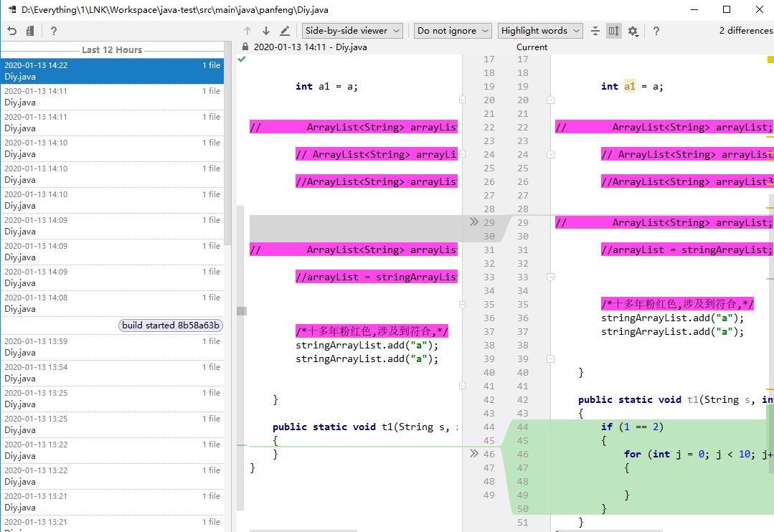Click the revision list vertical scrollbar
This screenshot has width=774, height=532.
[227, 143]
